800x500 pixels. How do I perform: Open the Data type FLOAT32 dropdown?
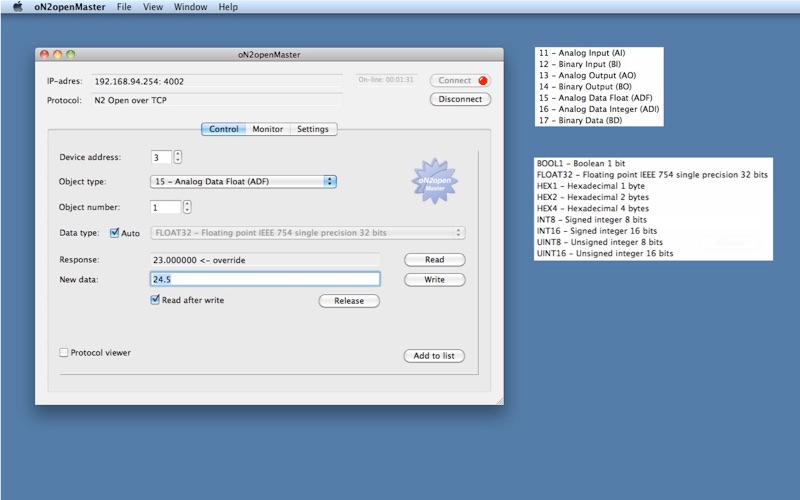tap(308, 233)
